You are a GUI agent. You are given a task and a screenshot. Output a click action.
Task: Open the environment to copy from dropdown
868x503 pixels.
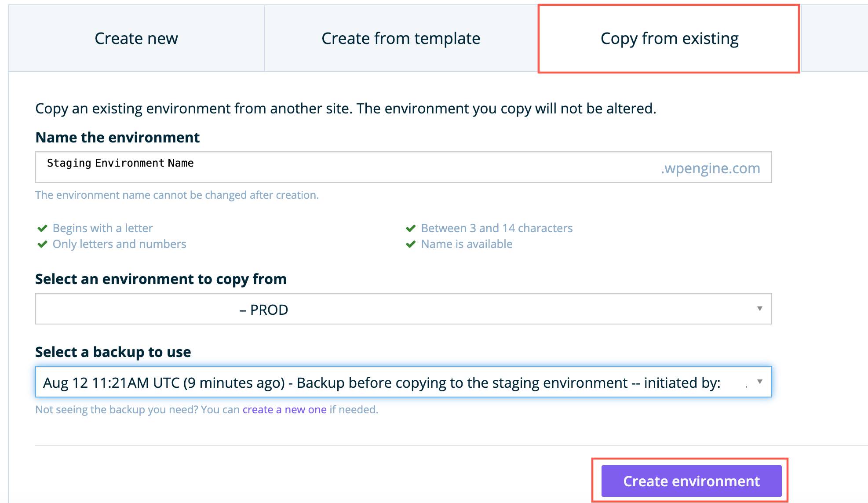[403, 309]
